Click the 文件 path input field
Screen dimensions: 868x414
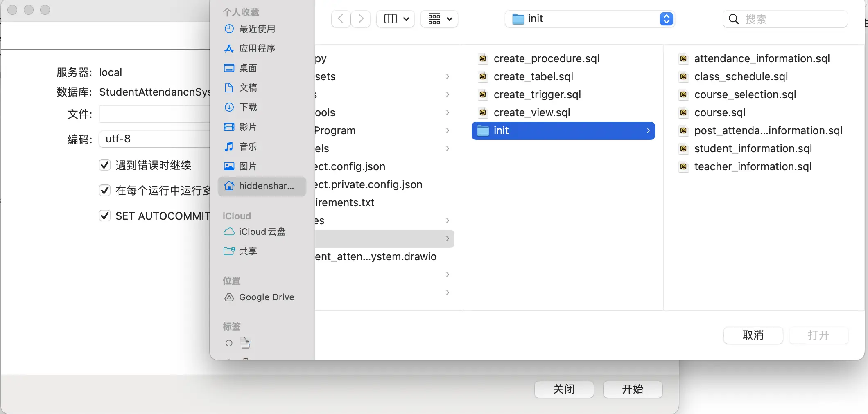(155, 114)
